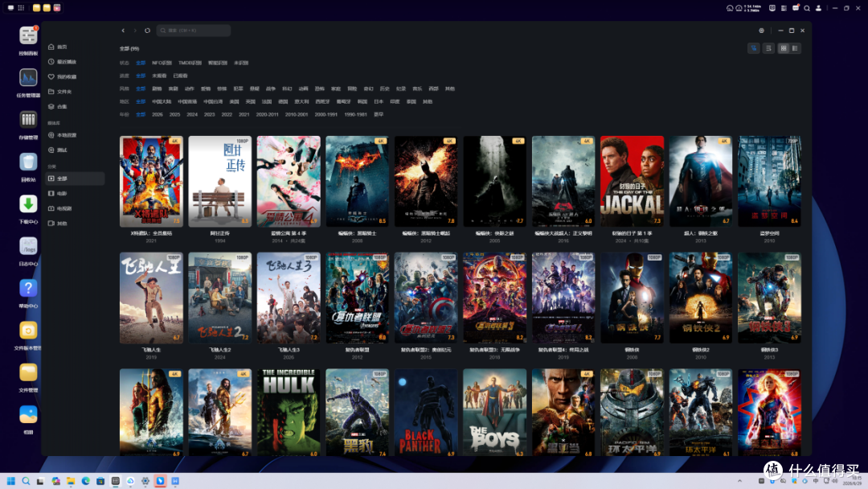The height and width of the screenshot is (489, 868).
Task: Open THE BOYS poster thumbnail
Action: (x=494, y=413)
